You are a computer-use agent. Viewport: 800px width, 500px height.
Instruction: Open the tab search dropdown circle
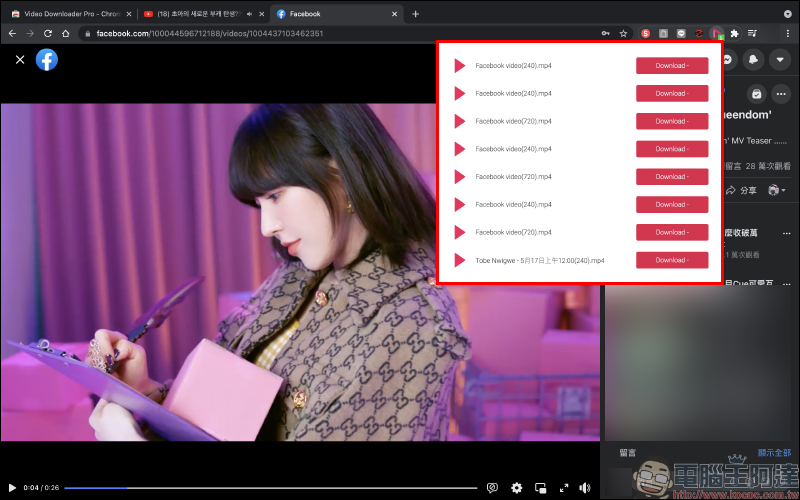click(x=787, y=14)
